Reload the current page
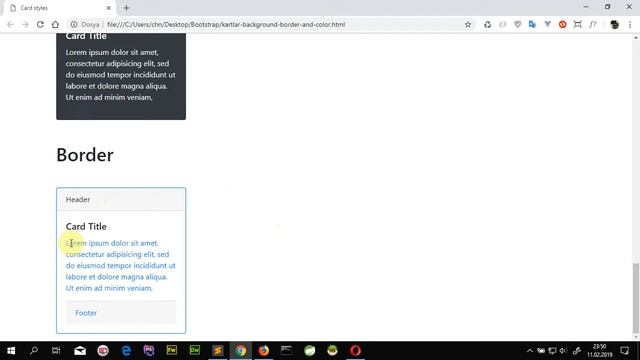 [40, 24]
